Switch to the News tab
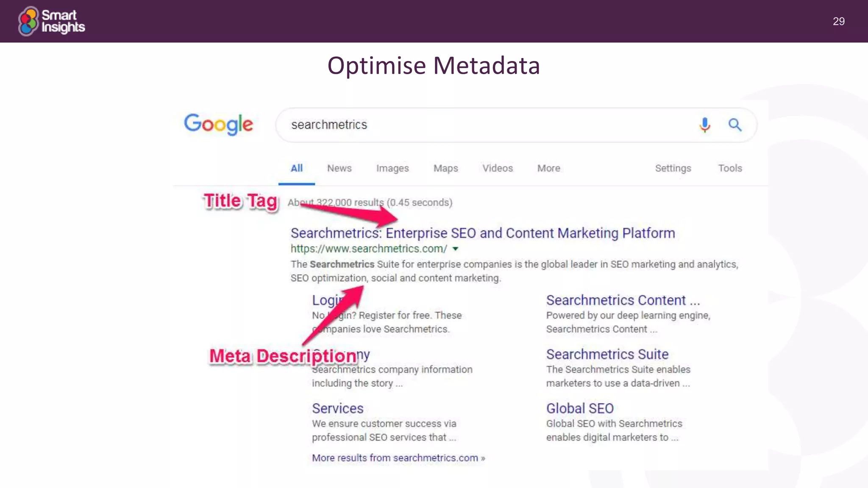 339,168
